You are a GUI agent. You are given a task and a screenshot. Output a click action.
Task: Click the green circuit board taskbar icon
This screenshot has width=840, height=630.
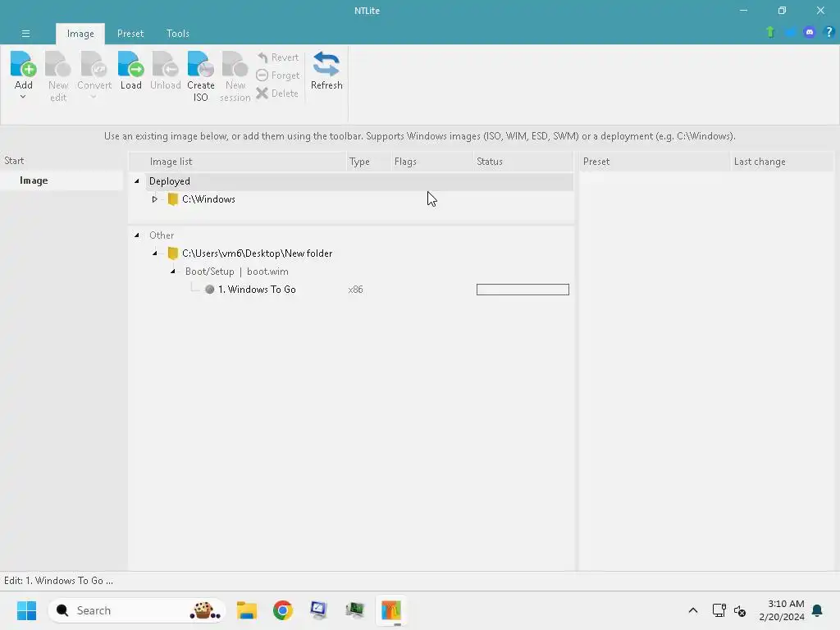point(354,610)
